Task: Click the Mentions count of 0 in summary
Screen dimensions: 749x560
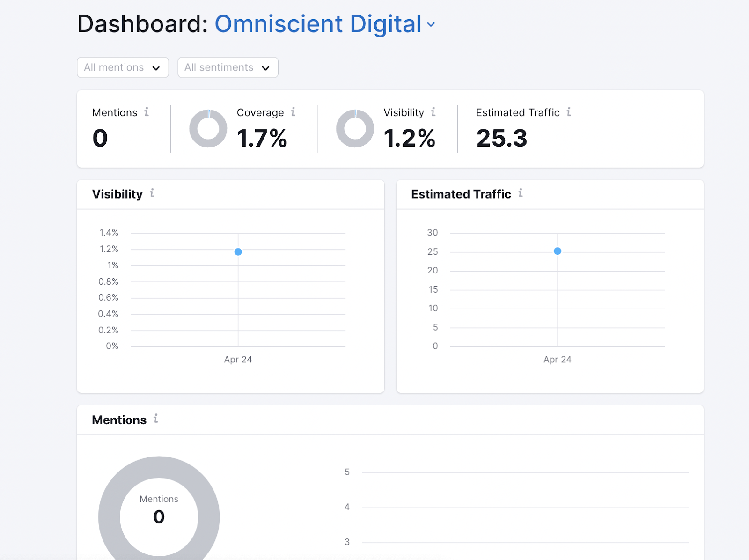Action: (100, 138)
